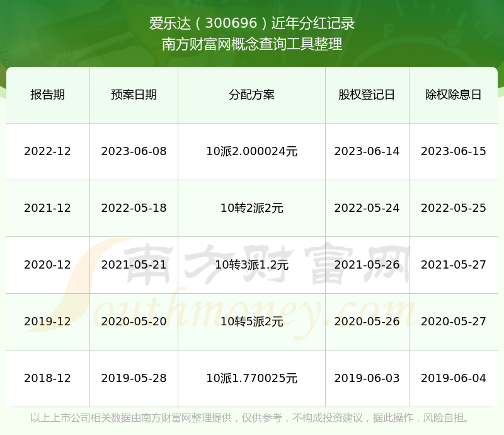Click report period cell 2020-12
This screenshot has width=504, height=435.
[x=48, y=265]
